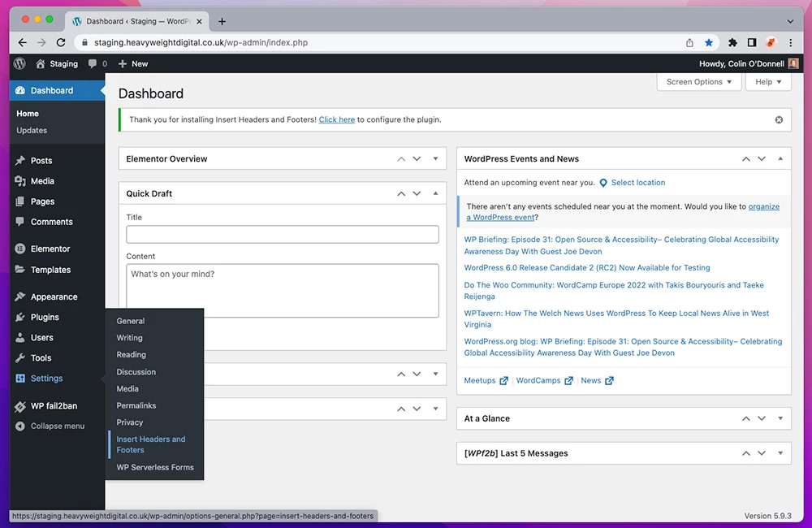The image size is (812, 528).
Task: Click the WordPress logo in admin bar
Action: [x=19, y=63]
